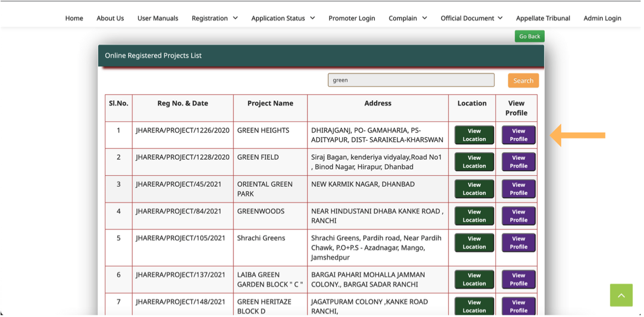Click NEAR HINDUSTANI DHABA KANKE ROAD address
The width and height of the screenshot is (644, 317).
pos(378,216)
